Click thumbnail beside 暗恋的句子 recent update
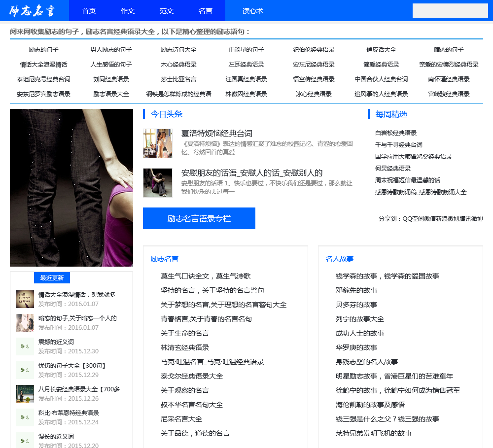 pyautogui.click(x=25, y=322)
